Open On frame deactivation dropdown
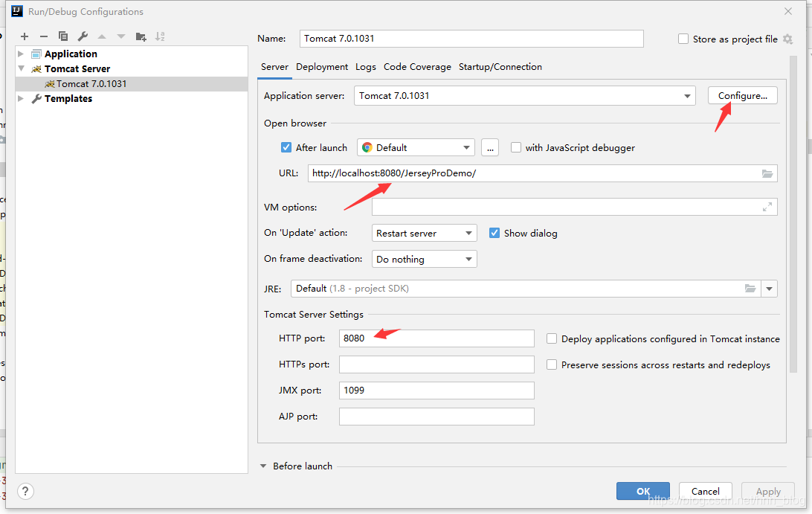This screenshot has width=812, height=514. click(x=424, y=259)
